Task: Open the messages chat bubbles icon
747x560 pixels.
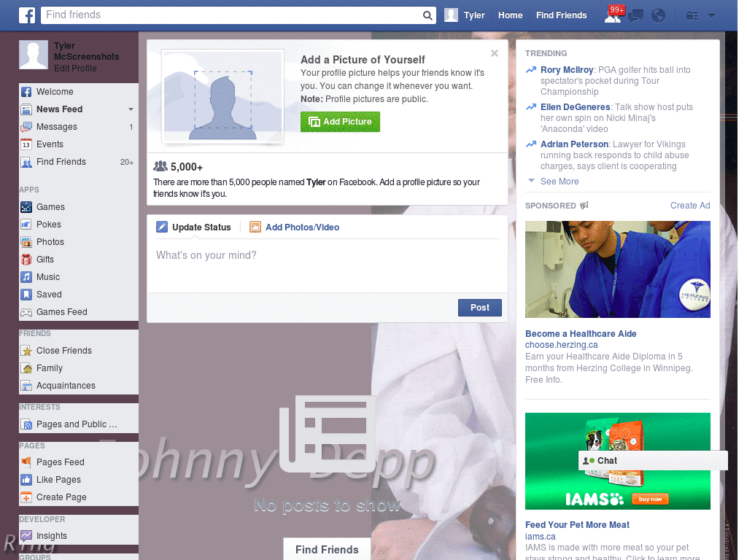Action: tap(636, 16)
